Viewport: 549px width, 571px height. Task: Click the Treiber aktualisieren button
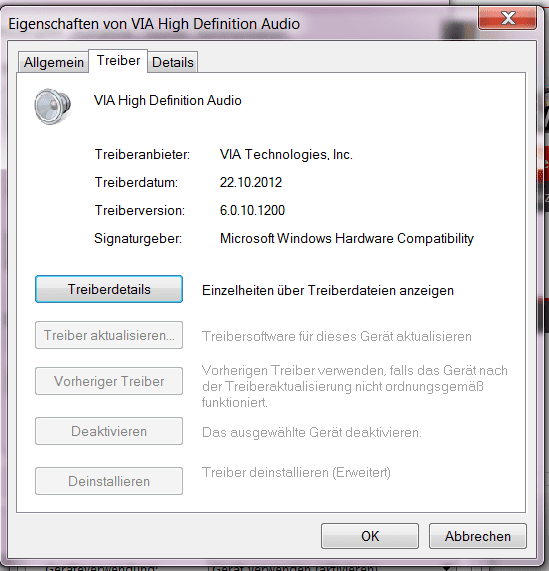[x=109, y=335]
